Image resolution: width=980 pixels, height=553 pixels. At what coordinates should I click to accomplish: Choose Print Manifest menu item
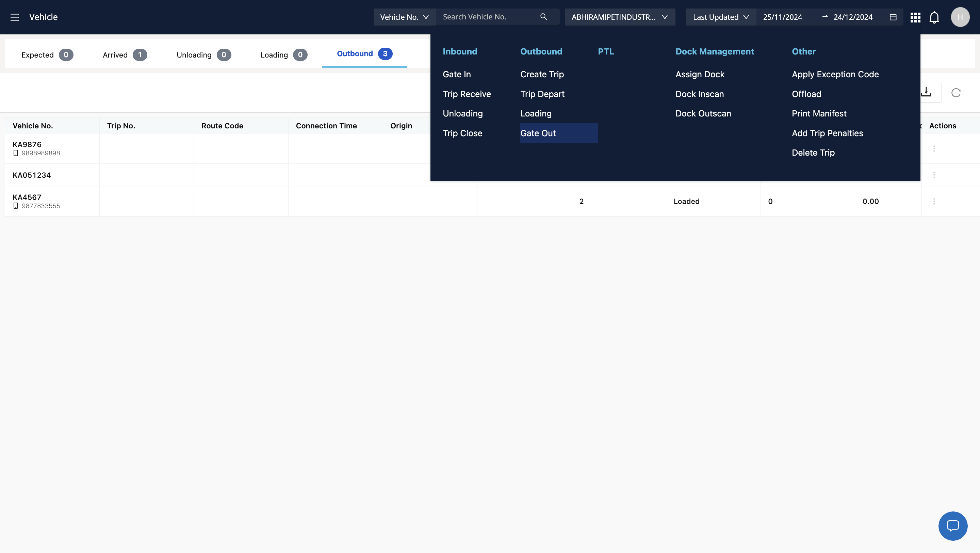[819, 113]
